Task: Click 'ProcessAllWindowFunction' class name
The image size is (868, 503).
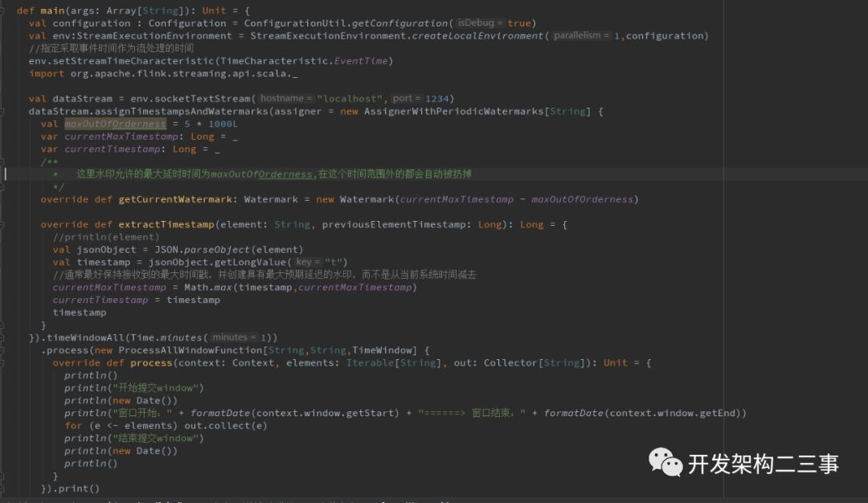Action: (190, 350)
